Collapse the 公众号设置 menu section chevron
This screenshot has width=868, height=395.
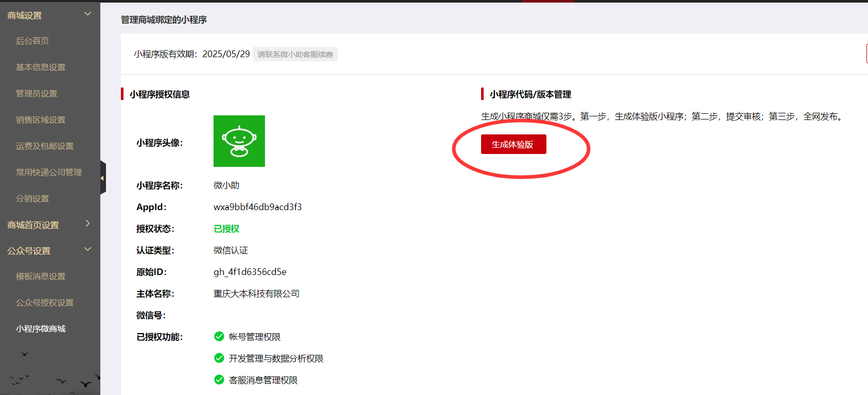[87, 249]
